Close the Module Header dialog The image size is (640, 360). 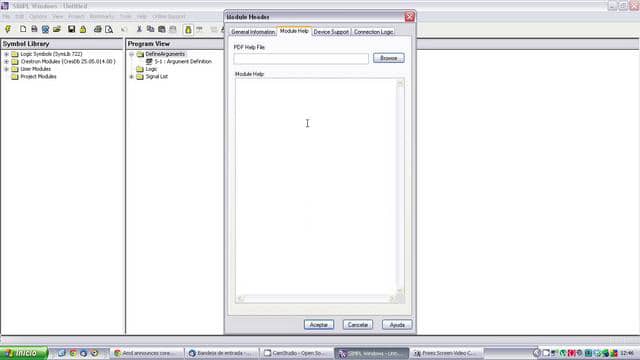(409, 17)
